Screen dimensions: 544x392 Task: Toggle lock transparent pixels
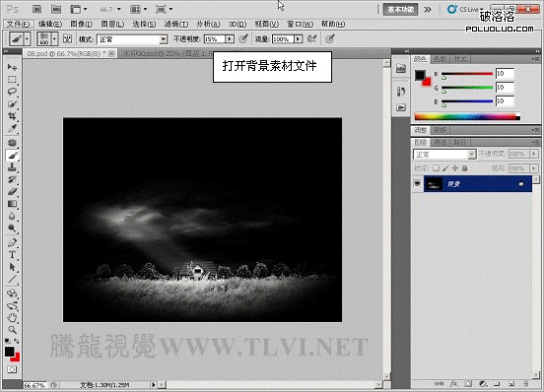point(436,168)
